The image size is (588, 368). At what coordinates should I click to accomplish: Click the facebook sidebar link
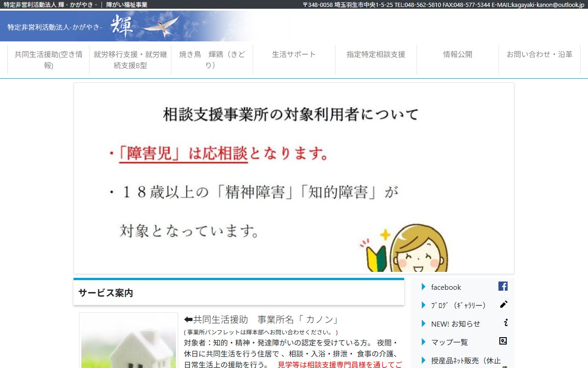[x=446, y=287]
